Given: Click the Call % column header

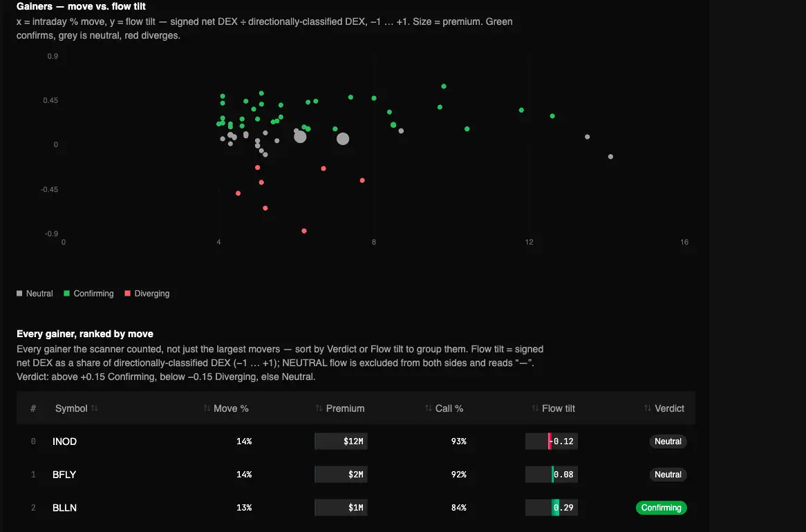Looking at the screenshot, I should pos(449,408).
